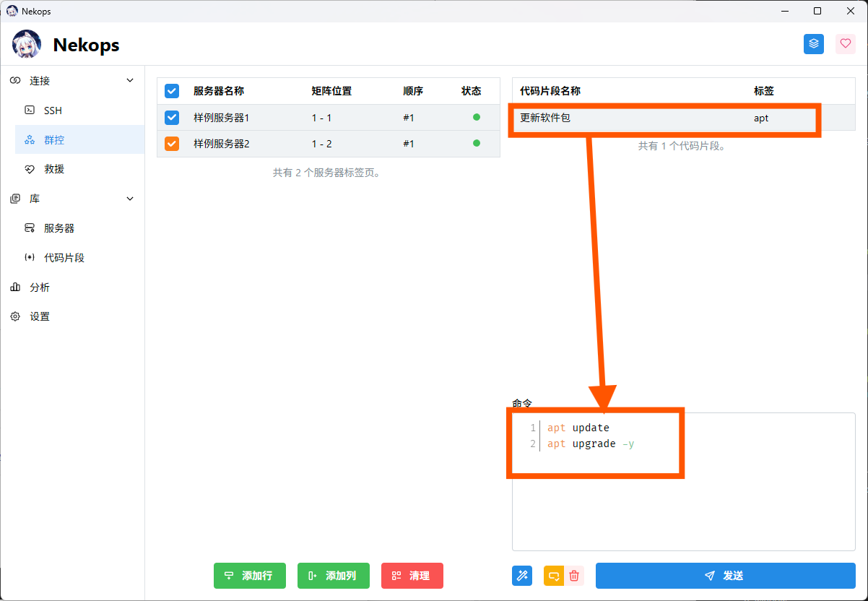Click the pink heart icon button
Screen dimensions: 868x601
pos(846,44)
